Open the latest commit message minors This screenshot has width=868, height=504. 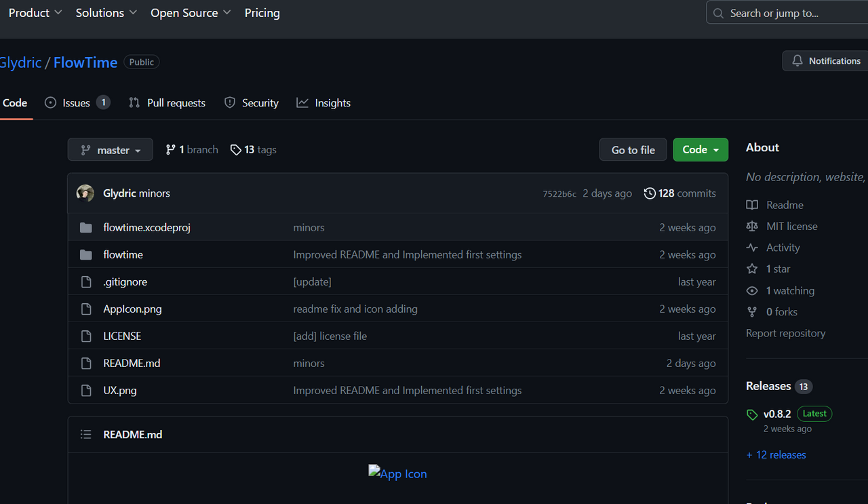154,193
